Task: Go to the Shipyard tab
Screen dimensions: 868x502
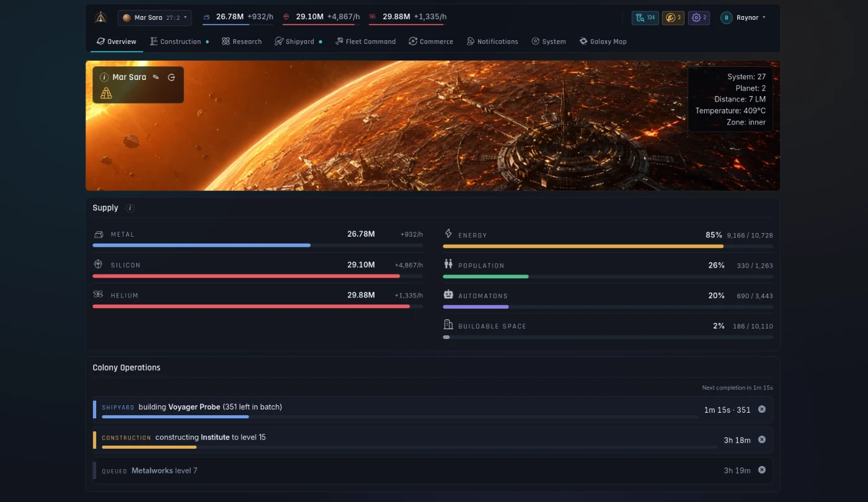Action: (299, 42)
